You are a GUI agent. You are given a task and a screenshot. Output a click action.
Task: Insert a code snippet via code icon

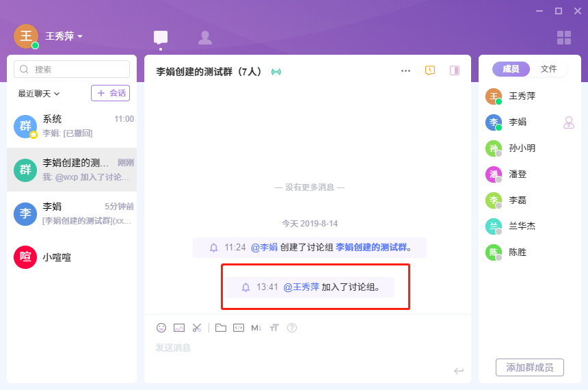(x=238, y=328)
